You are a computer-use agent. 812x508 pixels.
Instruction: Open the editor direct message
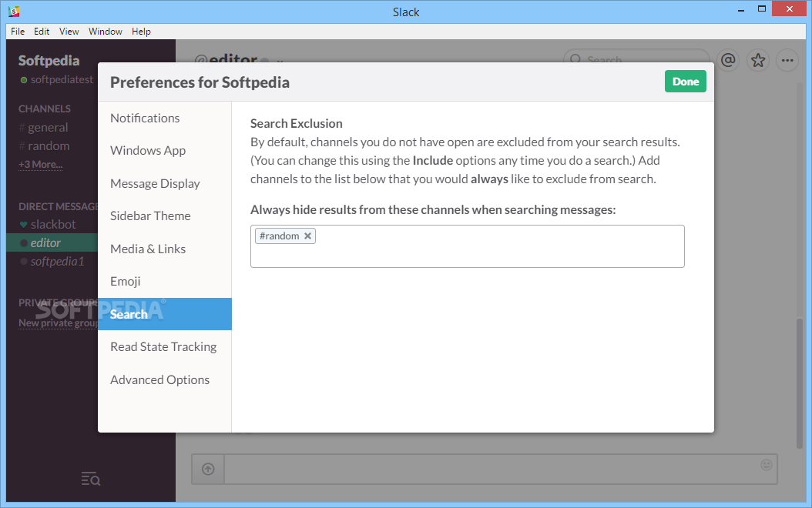tap(52, 242)
